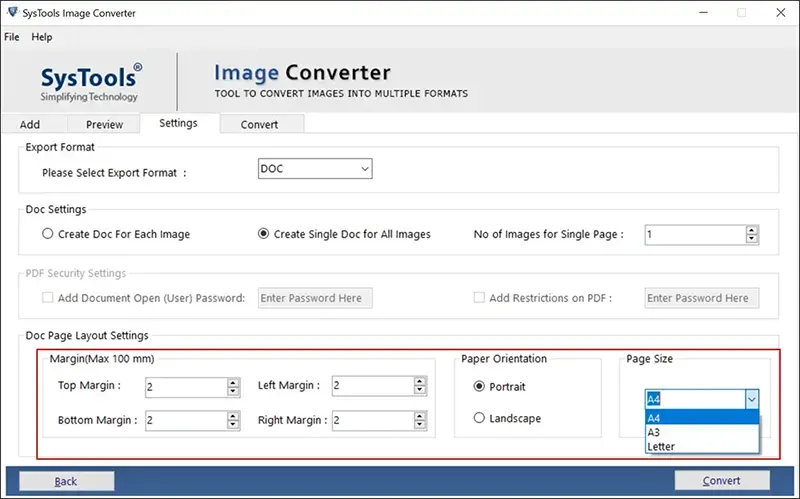Click the Right Margin value field
The height and width of the screenshot is (499, 800).
tap(373, 421)
